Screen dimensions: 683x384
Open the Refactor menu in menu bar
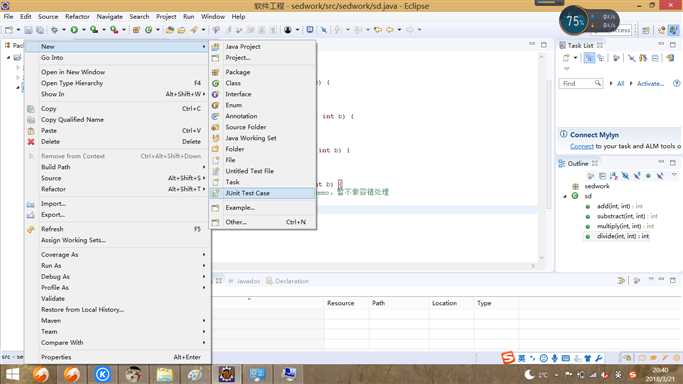pyautogui.click(x=77, y=17)
